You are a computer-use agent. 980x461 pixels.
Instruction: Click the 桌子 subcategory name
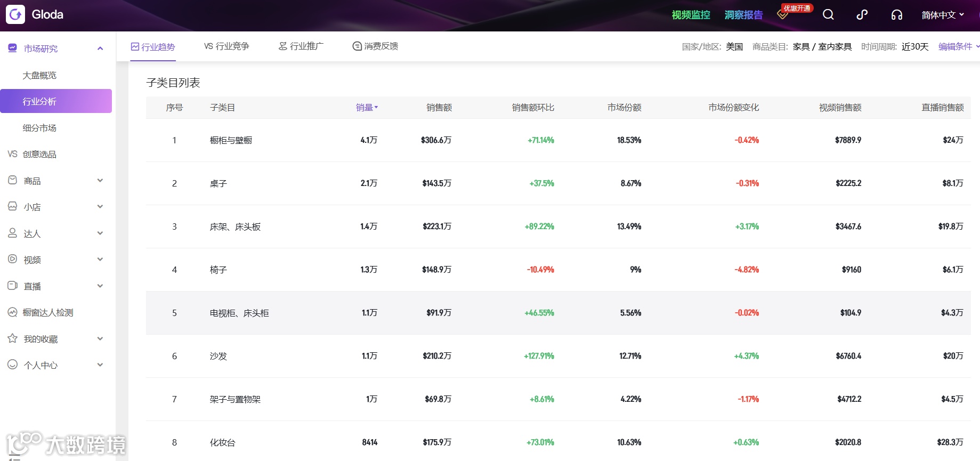click(218, 183)
